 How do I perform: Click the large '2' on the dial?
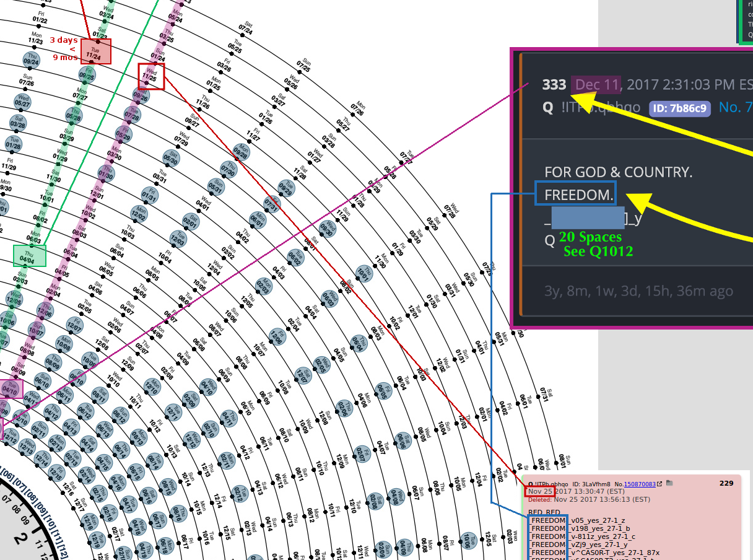click(x=21, y=539)
